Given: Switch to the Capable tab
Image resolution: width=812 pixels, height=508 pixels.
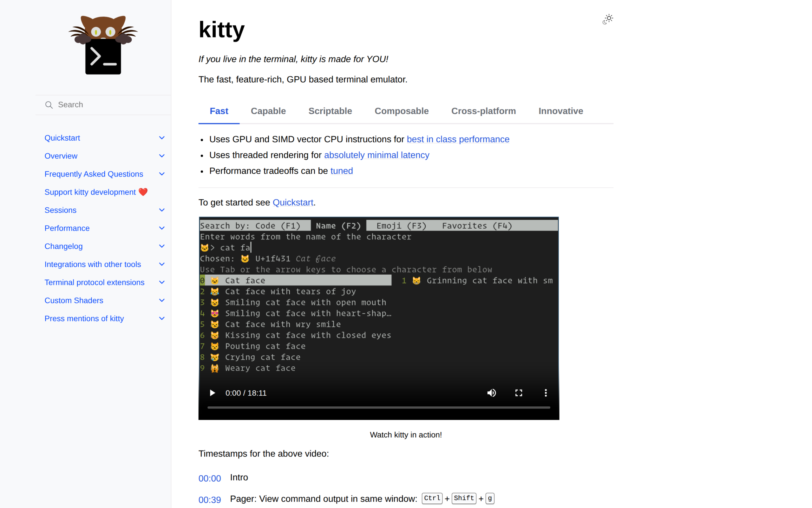Looking at the screenshot, I should click(268, 111).
